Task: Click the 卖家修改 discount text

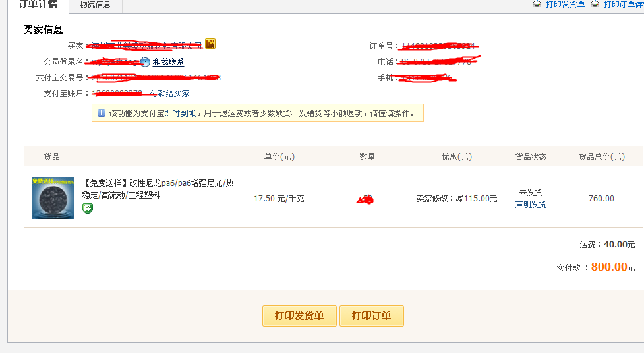Action: pyautogui.click(x=457, y=198)
